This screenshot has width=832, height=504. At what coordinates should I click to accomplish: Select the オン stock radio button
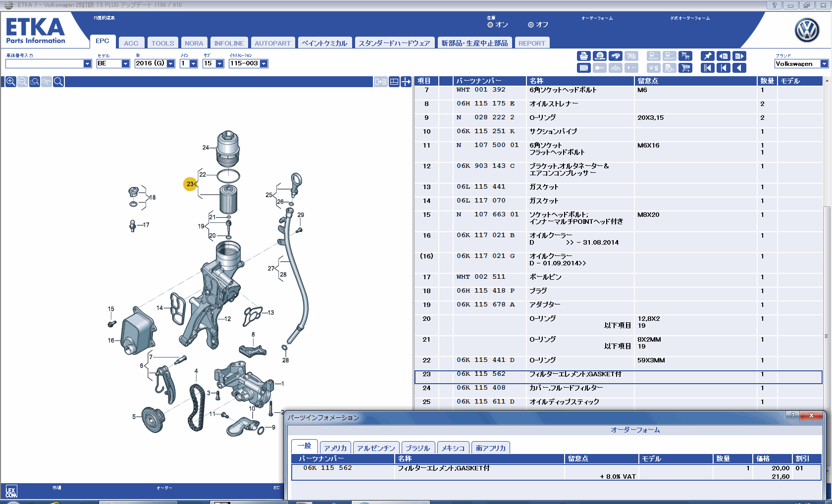(490, 25)
